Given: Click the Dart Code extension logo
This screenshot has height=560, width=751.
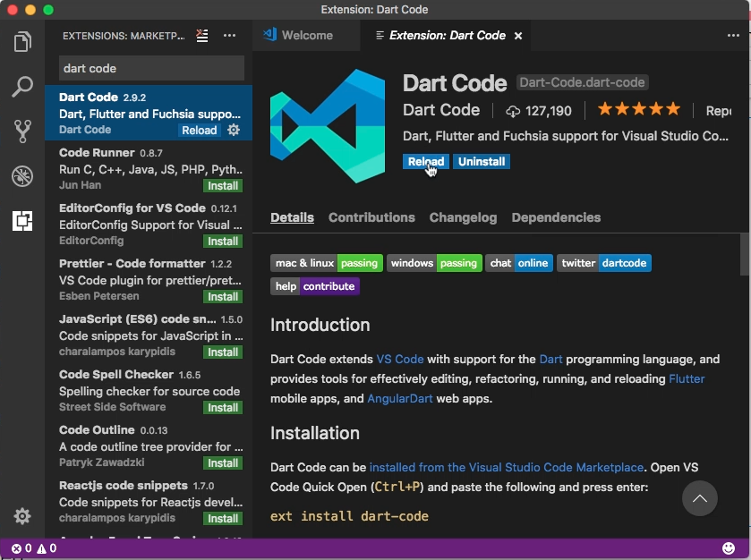Looking at the screenshot, I should point(328,126).
